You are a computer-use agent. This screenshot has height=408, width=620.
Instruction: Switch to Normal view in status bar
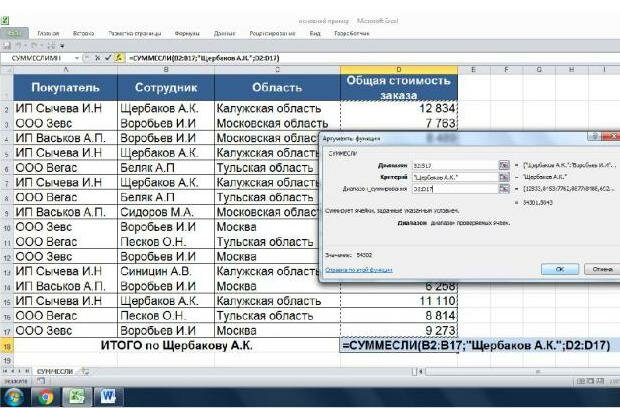[581, 381]
